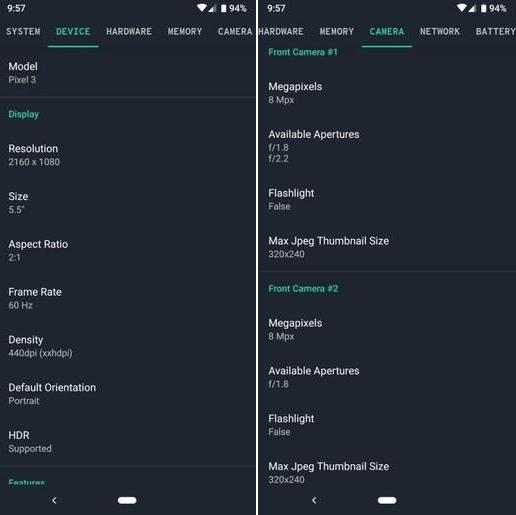
Task: Tap the battery icon in left status bar
Action: point(223,8)
